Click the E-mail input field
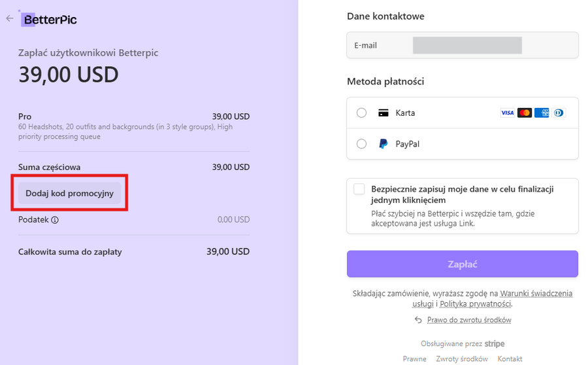 tap(467, 46)
